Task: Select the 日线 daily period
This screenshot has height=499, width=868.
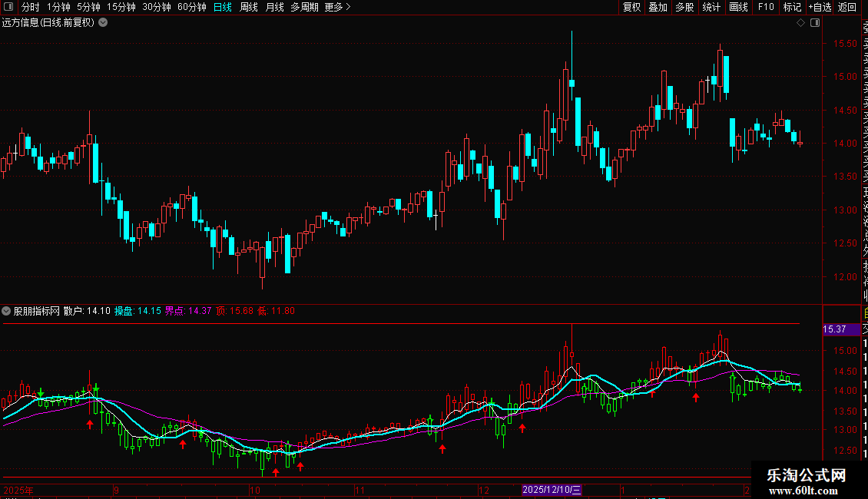Action: pyautogui.click(x=223, y=7)
